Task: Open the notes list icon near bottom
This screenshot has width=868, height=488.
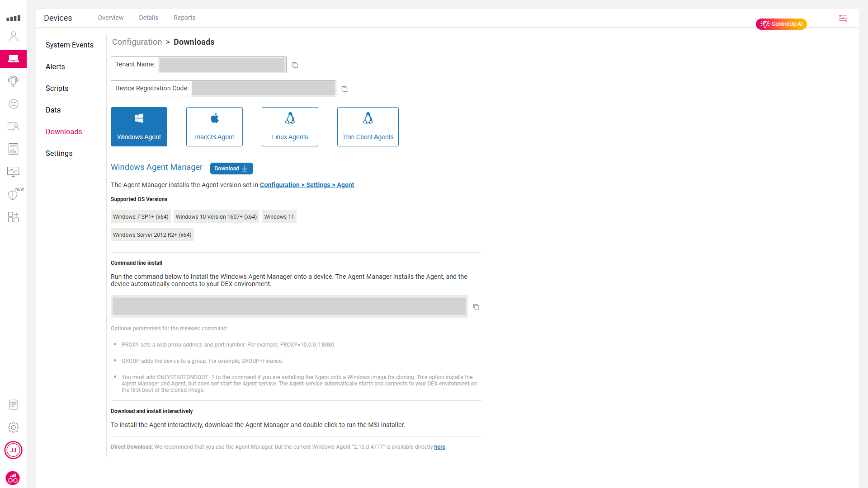Action: 14,404
